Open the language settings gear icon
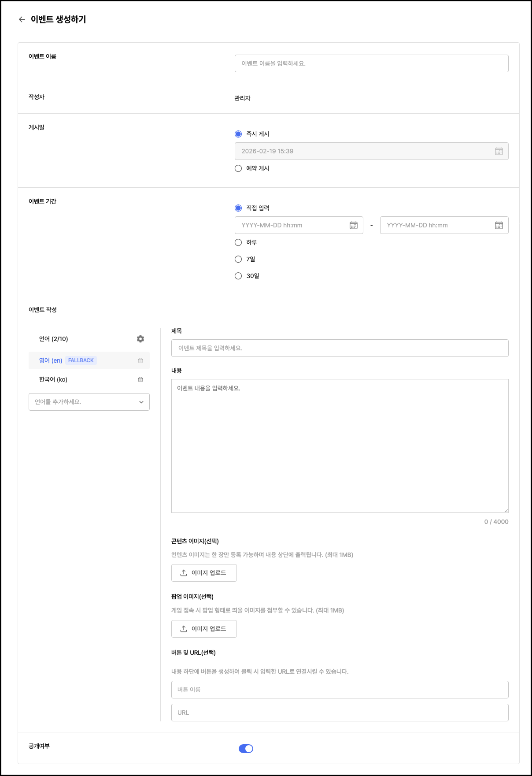 tap(140, 339)
